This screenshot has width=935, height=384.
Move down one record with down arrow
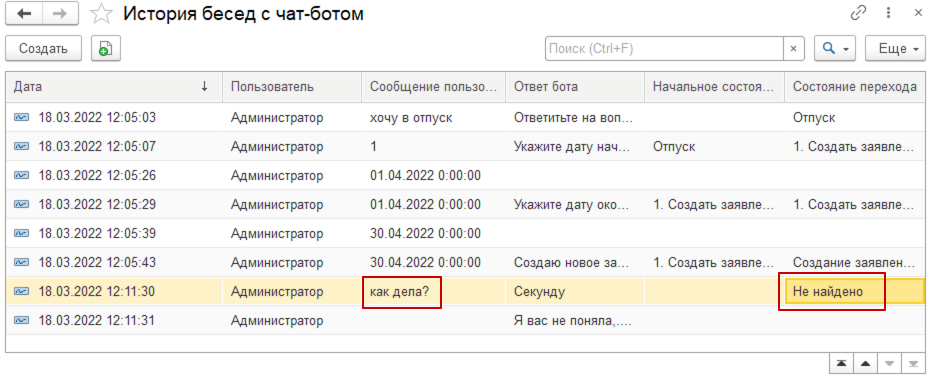point(889,363)
